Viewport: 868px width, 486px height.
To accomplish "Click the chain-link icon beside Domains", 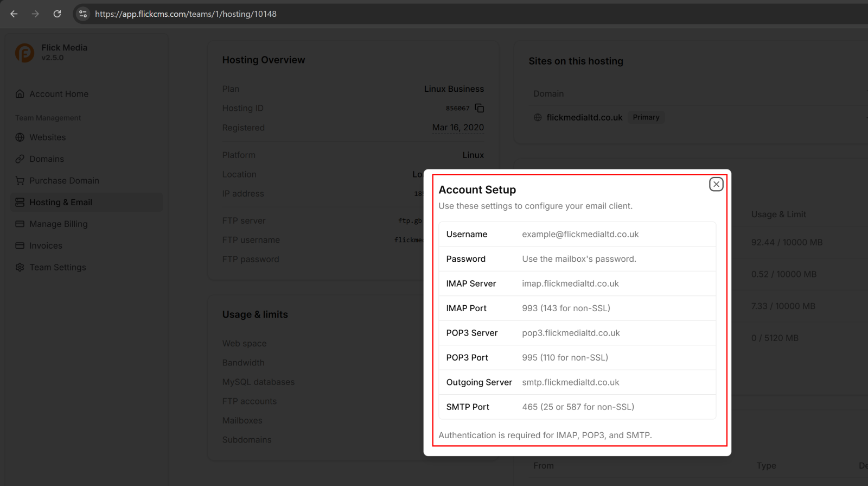I will [x=20, y=159].
